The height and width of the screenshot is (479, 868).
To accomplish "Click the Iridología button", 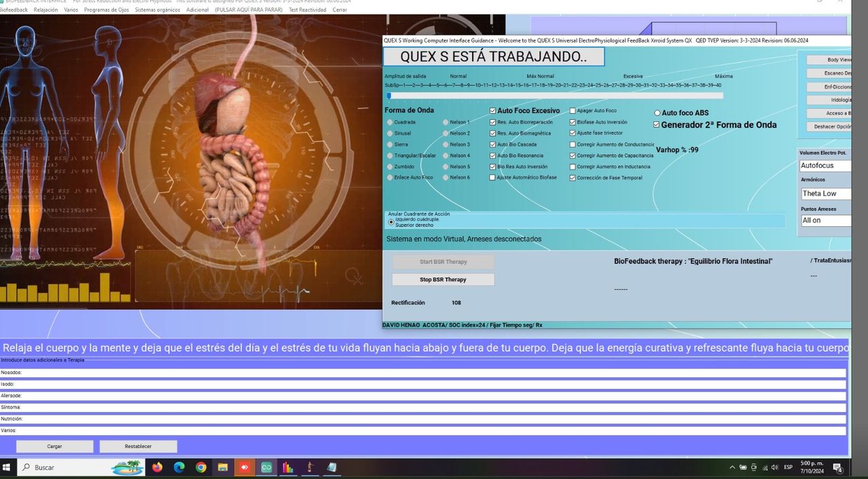I will click(x=829, y=100).
